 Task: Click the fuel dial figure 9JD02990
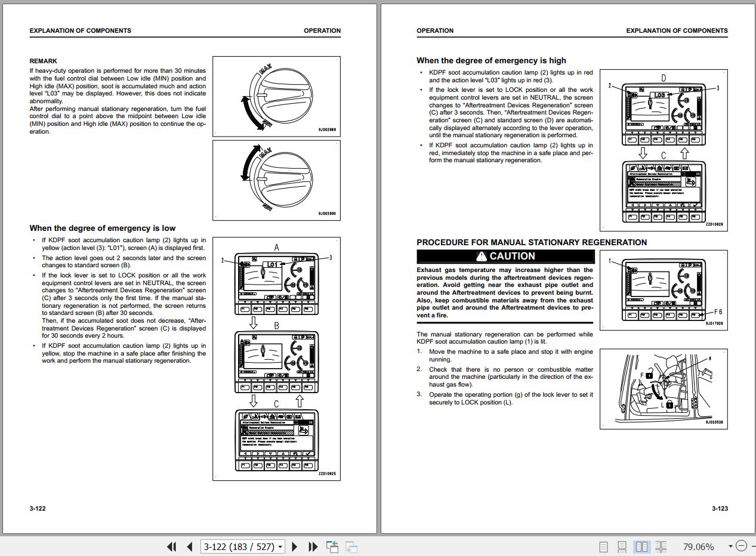(x=276, y=180)
